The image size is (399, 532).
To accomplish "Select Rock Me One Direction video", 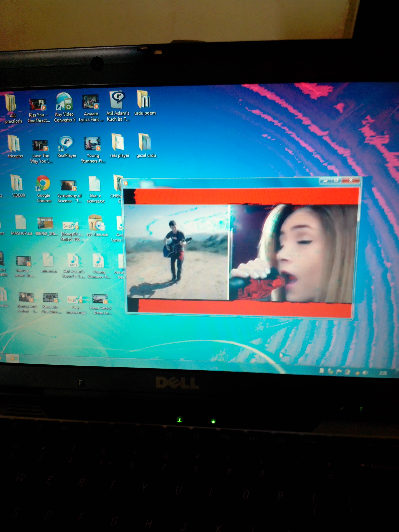I will [51, 303].
